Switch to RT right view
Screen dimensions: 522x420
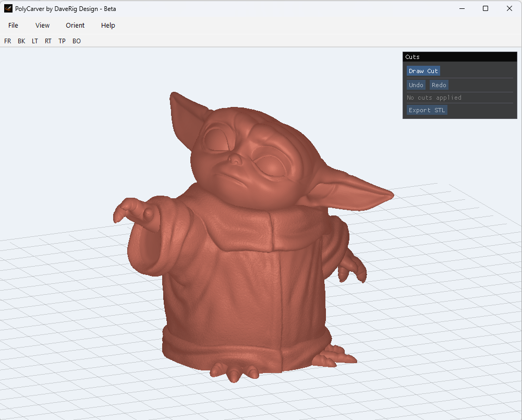point(48,41)
